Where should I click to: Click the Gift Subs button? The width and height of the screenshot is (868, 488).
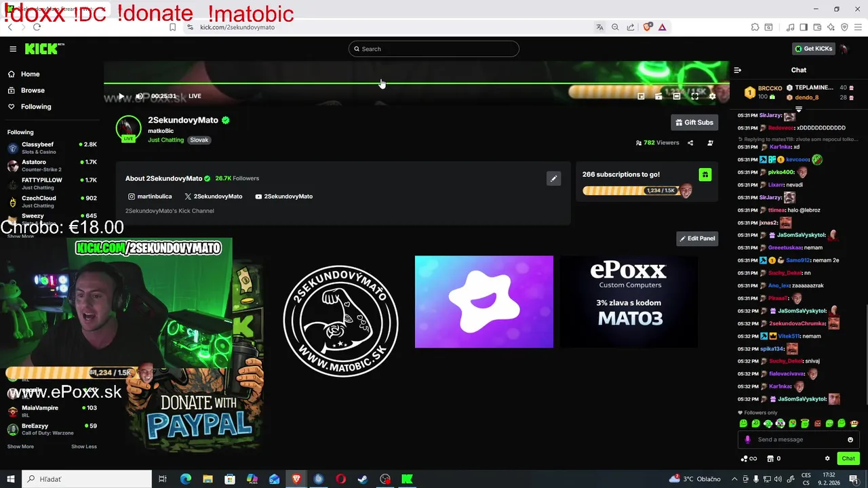point(694,122)
